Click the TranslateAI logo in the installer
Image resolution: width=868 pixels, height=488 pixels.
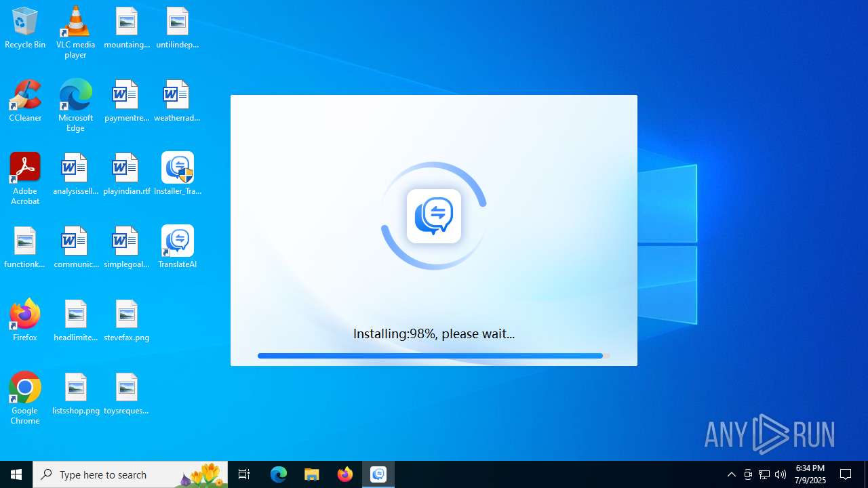[434, 216]
